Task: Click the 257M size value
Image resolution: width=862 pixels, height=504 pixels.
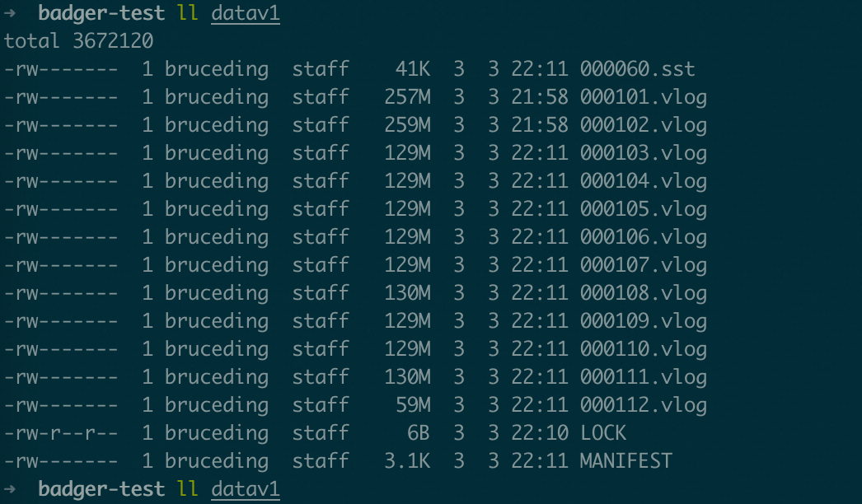Action: [x=407, y=97]
